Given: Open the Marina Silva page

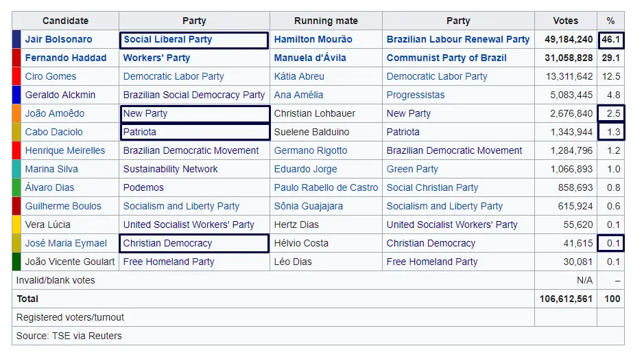Looking at the screenshot, I should pyautogui.click(x=51, y=169).
